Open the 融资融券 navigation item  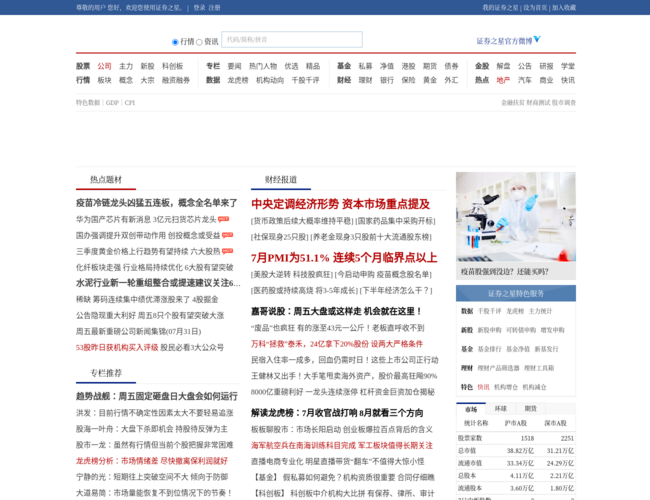[x=176, y=80]
